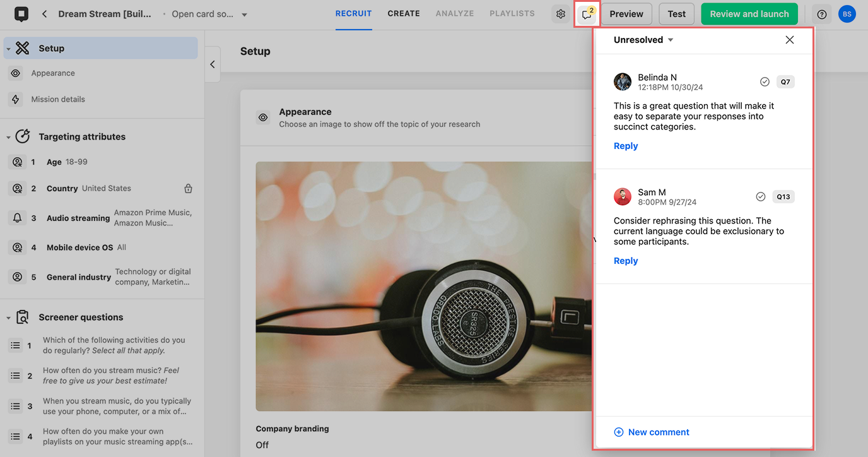Open the Age 18-99 targeting attribute
The image size is (868, 457).
pos(101,162)
